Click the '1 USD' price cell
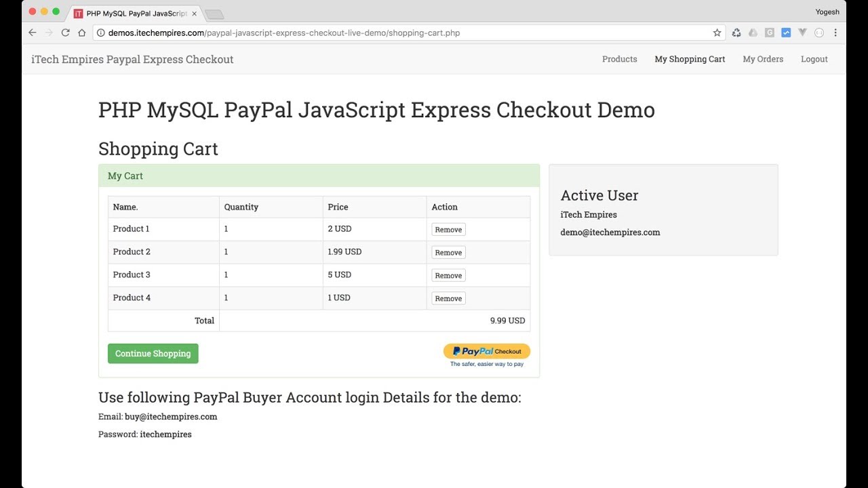Image resolution: width=868 pixels, height=488 pixels. click(x=375, y=298)
